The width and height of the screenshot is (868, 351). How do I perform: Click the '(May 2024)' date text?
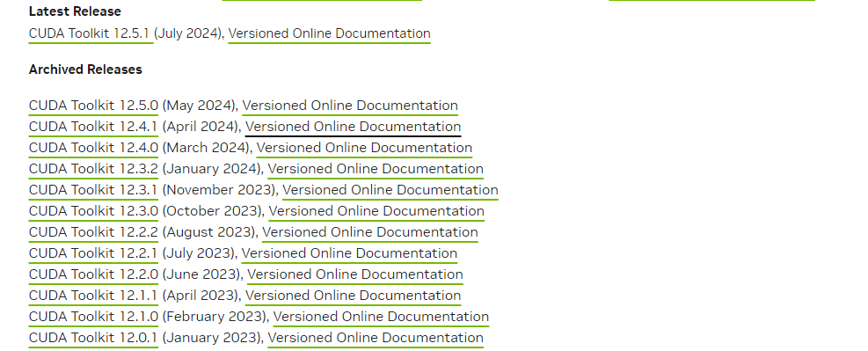(200, 106)
